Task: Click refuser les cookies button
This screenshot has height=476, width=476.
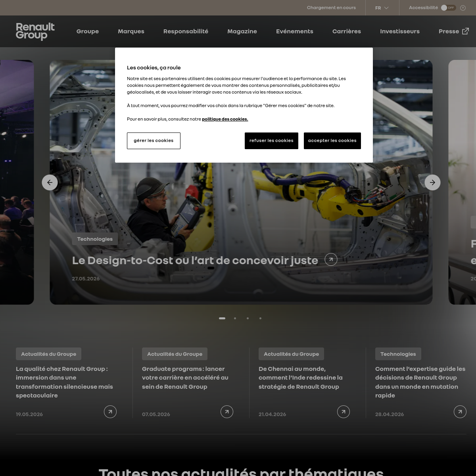Action: [x=271, y=141]
